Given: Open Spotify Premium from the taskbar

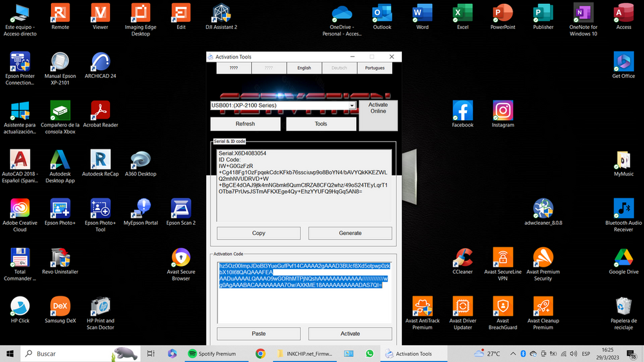Looking at the screenshot, I should coord(211,354).
